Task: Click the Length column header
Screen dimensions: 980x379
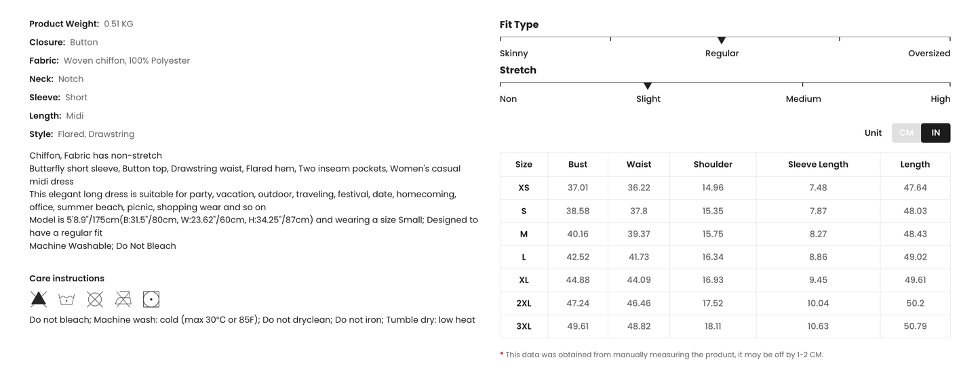Action: [915, 164]
